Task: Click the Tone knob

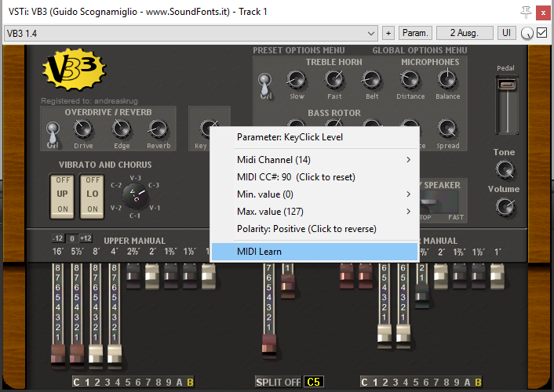Action: coord(505,169)
